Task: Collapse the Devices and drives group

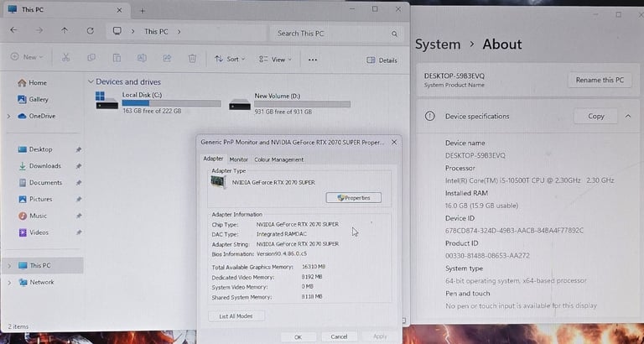Action: pyautogui.click(x=91, y=81)
